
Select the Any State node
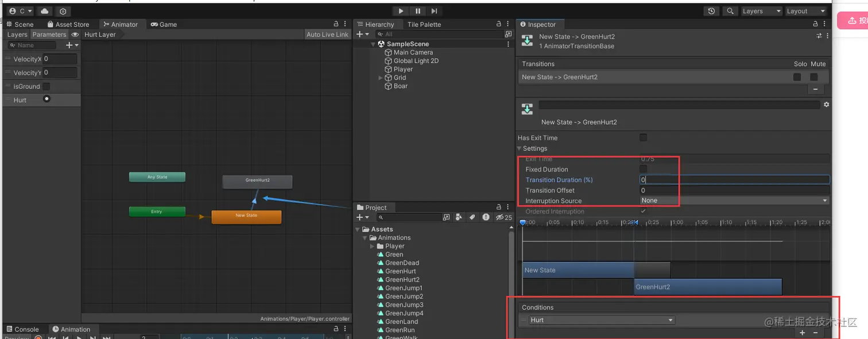click(x=157, y=177)
